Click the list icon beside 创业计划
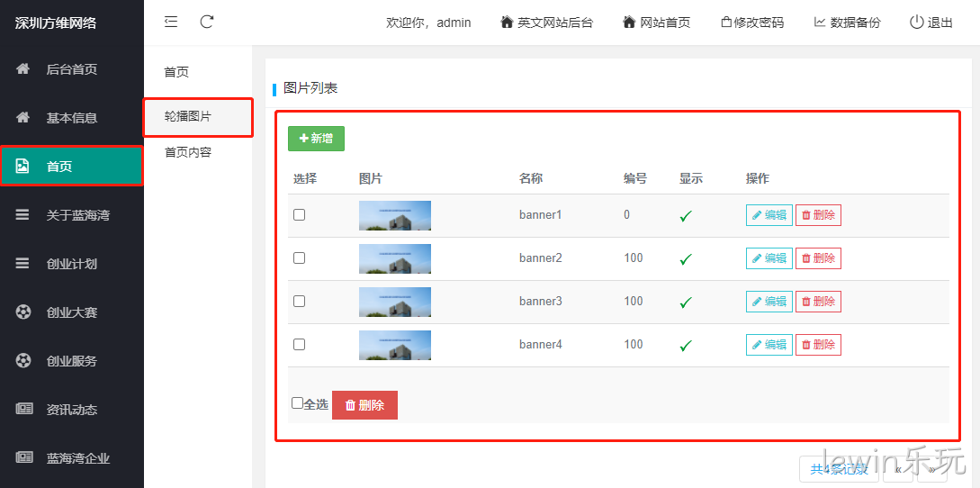The height and width of the screenshot is (488, 980). coord(22,264)
